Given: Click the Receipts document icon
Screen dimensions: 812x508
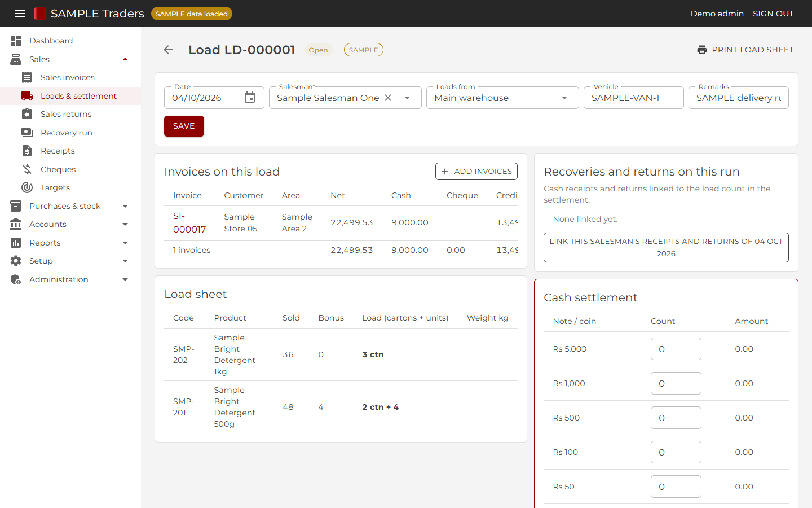Looking at the screenshot, I should point(27,151).
